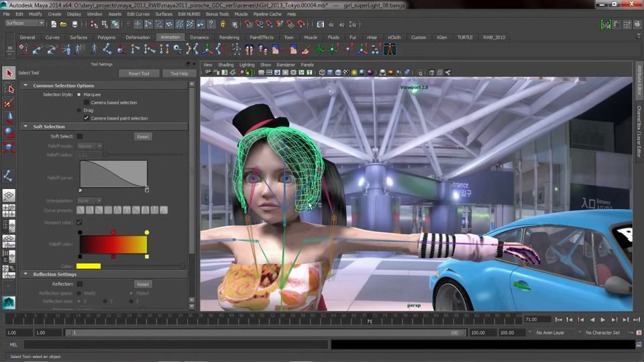The image size is (644, 362).
Task: Choose the Lasso selection tool
Action: (x=9, y=88)
